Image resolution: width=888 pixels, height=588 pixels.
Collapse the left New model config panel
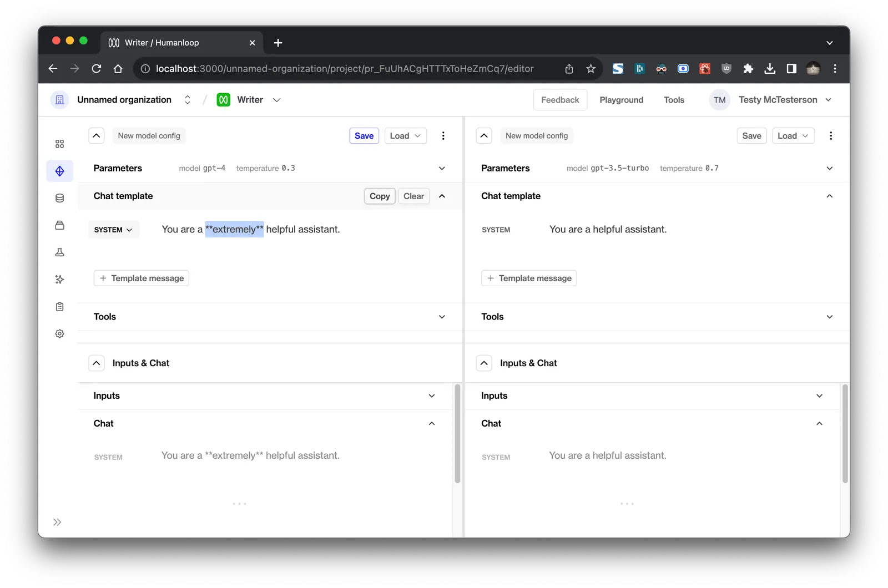[x=97, y=136]
